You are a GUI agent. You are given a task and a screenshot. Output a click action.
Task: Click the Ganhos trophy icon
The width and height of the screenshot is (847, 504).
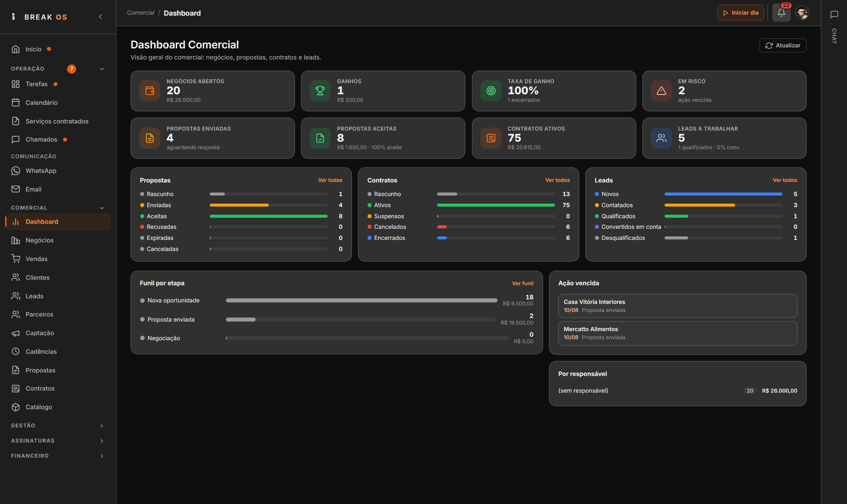coord(320,91)
